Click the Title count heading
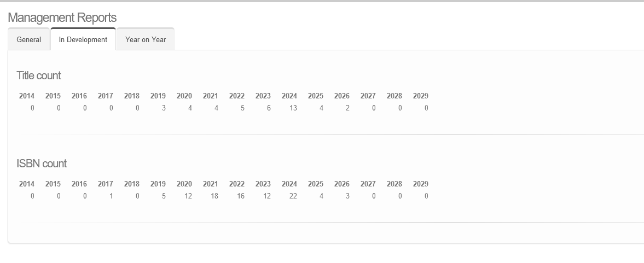Image resolution: width=644 pixels, height=263 pixels. tap(39, 75)
